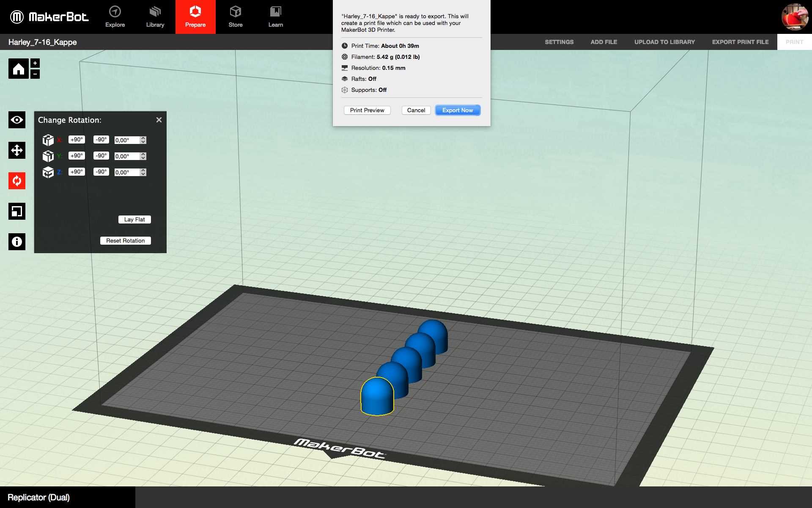This screenshot has height=508, width=812.
Task: Rotate -90° around X axis
Action: pos(101,140)
